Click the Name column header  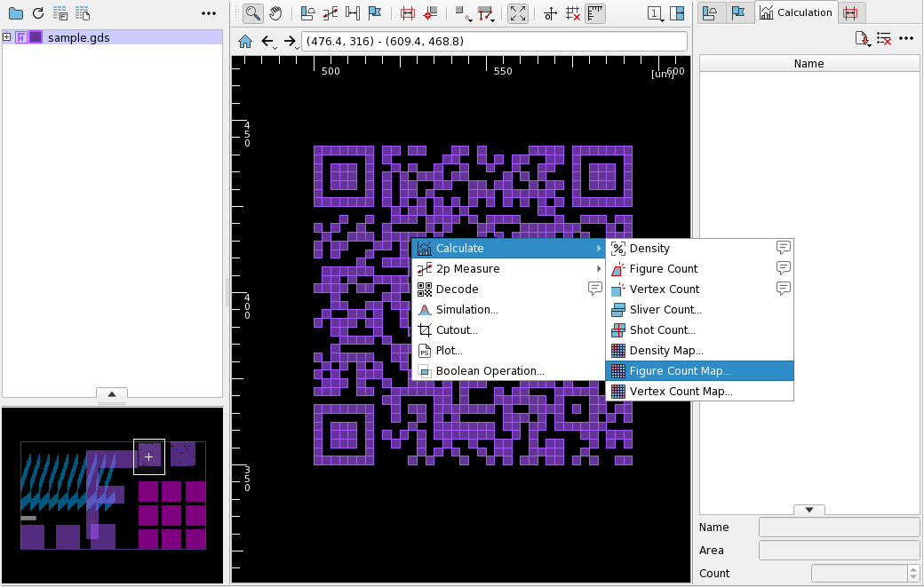coord(809,64)
